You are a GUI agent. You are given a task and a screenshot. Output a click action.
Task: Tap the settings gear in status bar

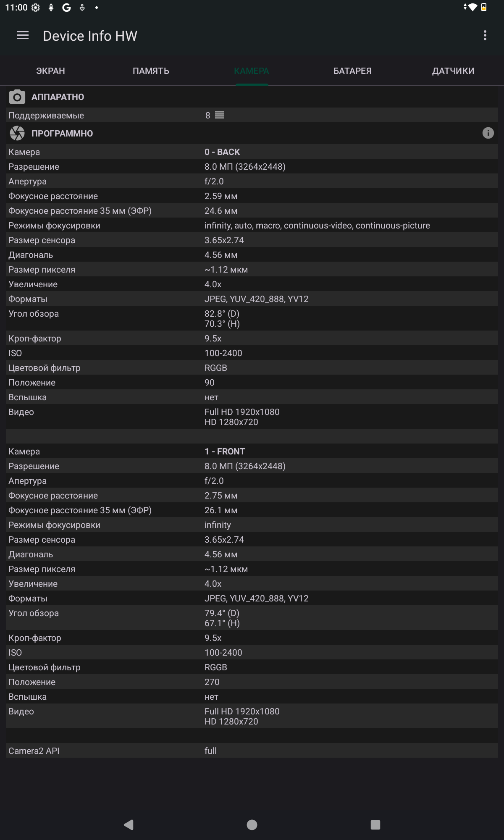[x=36, y=8]
